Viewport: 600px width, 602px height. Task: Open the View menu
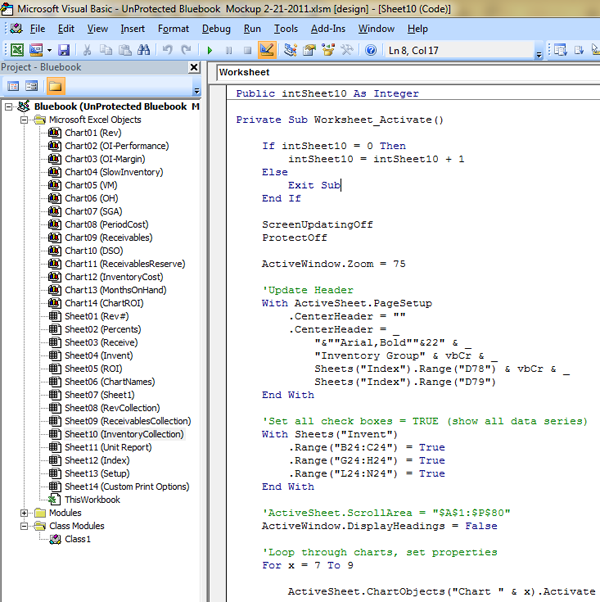pos(98,29)
